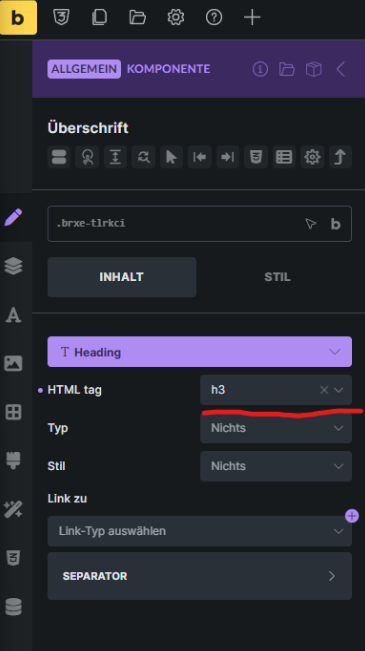Screen dimensions: 365x651
Task: Open the Typ dropdown showing Nichts
Action: [276, 428]
